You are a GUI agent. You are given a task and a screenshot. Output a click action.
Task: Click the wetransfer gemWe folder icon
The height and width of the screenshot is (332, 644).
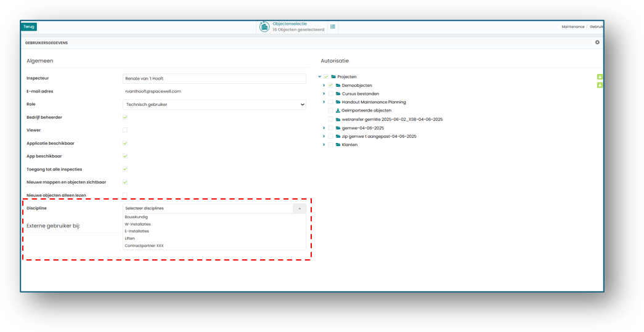click(x=338, y=119)
